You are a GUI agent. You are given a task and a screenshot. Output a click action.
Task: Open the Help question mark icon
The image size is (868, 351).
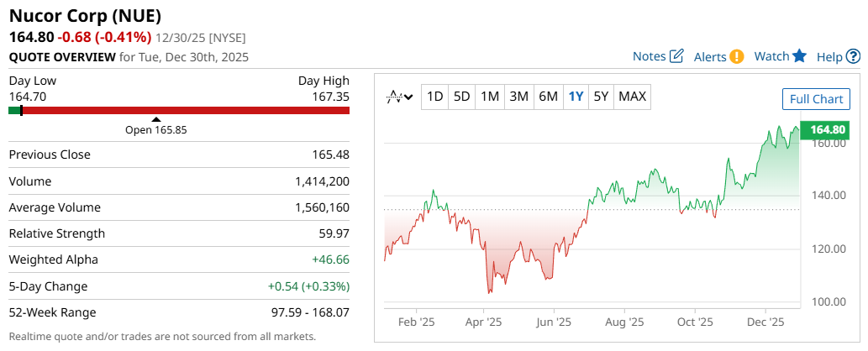(x=853, y=56)
